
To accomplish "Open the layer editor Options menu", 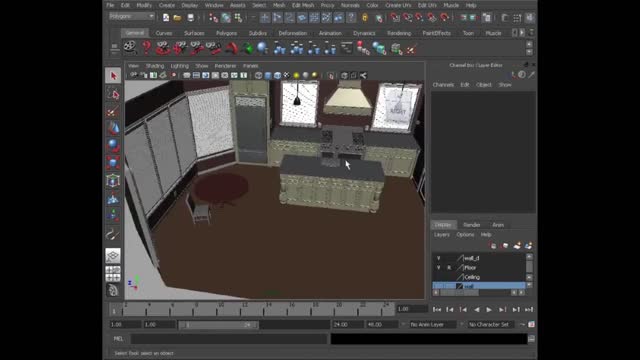I will pos(465,235).
